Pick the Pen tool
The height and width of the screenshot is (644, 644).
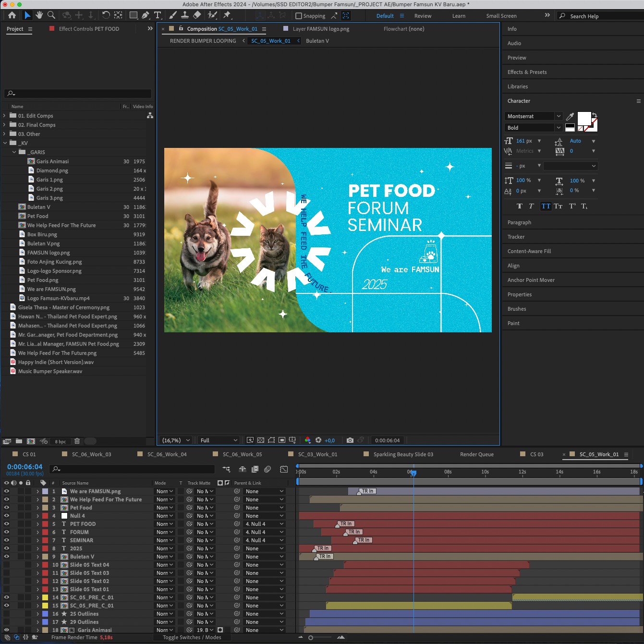point(146,15)
